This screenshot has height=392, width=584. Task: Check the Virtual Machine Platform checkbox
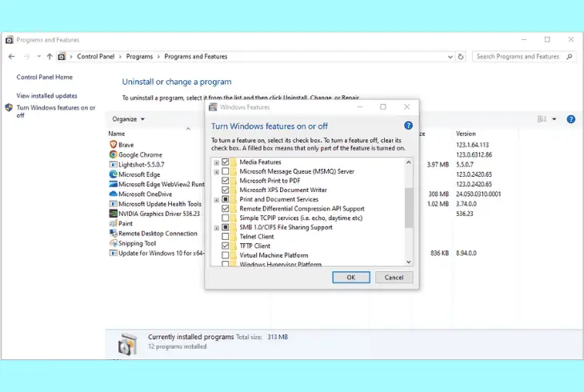(226, 255)
